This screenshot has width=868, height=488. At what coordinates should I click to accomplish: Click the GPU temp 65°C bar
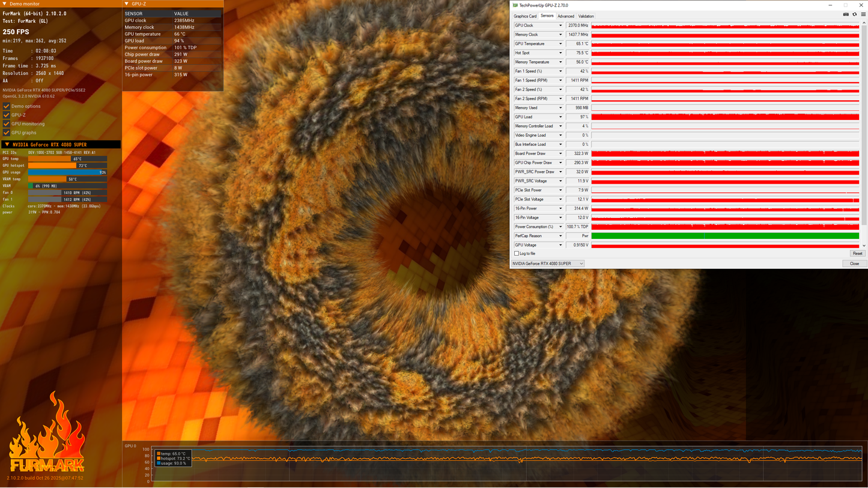67,159
